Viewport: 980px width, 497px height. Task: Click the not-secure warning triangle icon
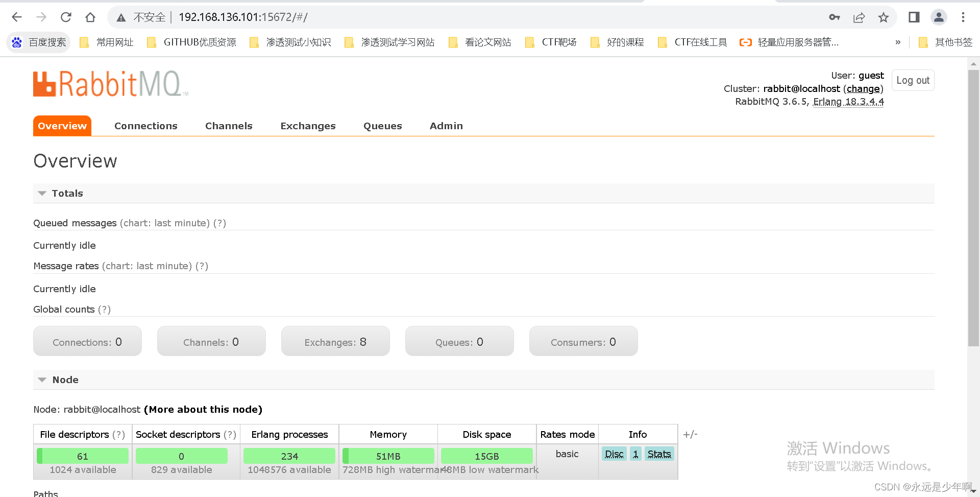pyautogui.click(x=121, y=18)
